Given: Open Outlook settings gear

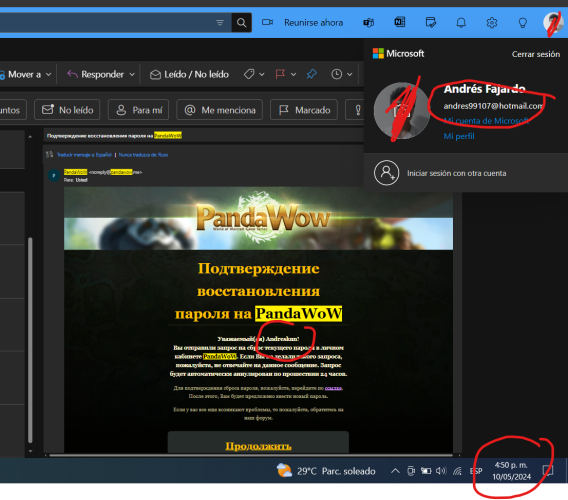Looking at the screenshot, I should click(x=492, y=23).
